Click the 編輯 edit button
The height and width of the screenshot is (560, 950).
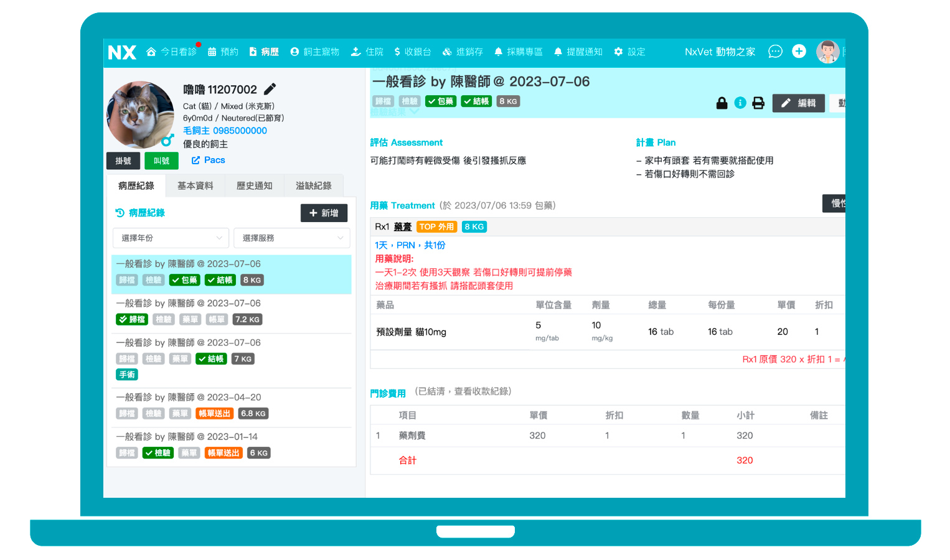point(799,103)
